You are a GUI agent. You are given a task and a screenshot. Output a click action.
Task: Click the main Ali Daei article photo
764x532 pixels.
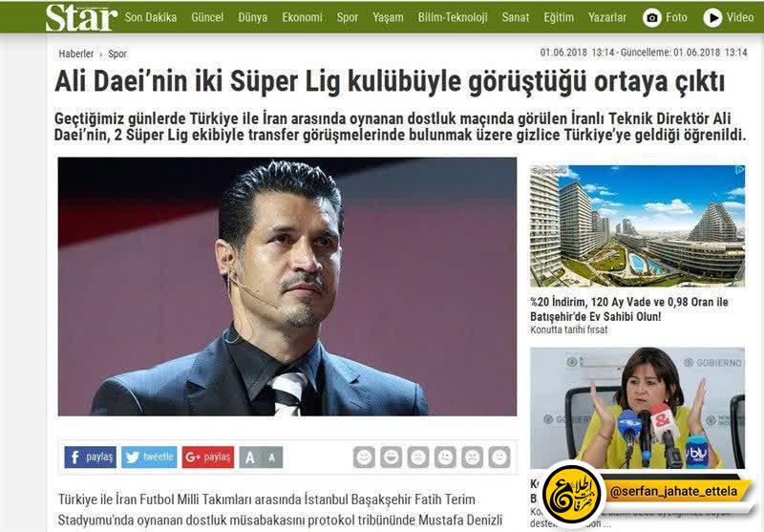tap(287, 287)
